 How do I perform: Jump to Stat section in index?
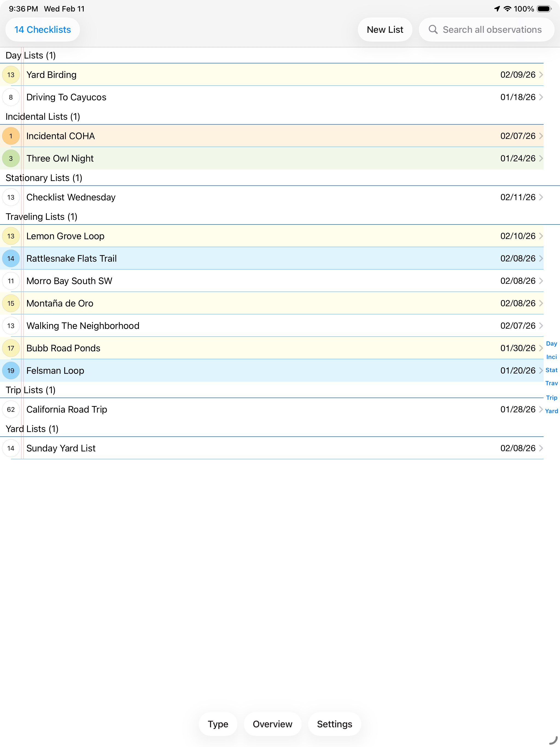tap(552, 370)
